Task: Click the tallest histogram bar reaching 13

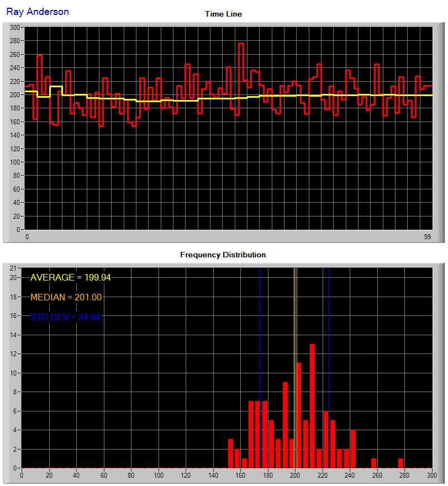Action: (x=313, y=406)
